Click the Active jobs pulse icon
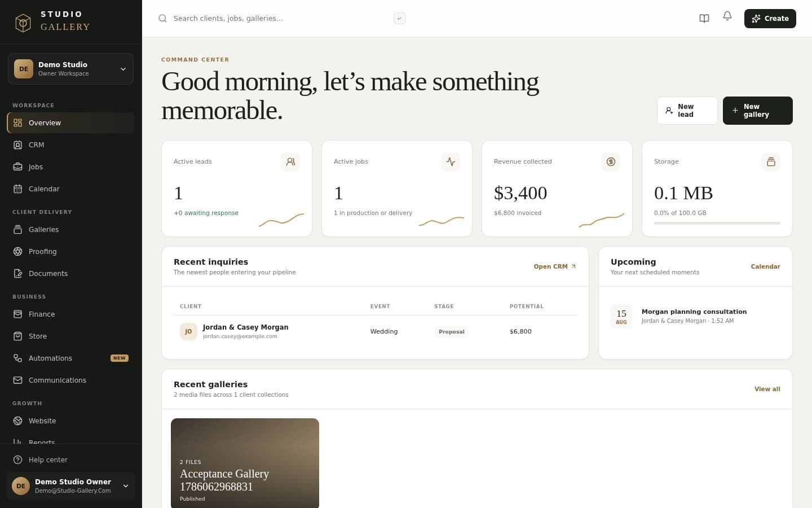 coord(451,161)
